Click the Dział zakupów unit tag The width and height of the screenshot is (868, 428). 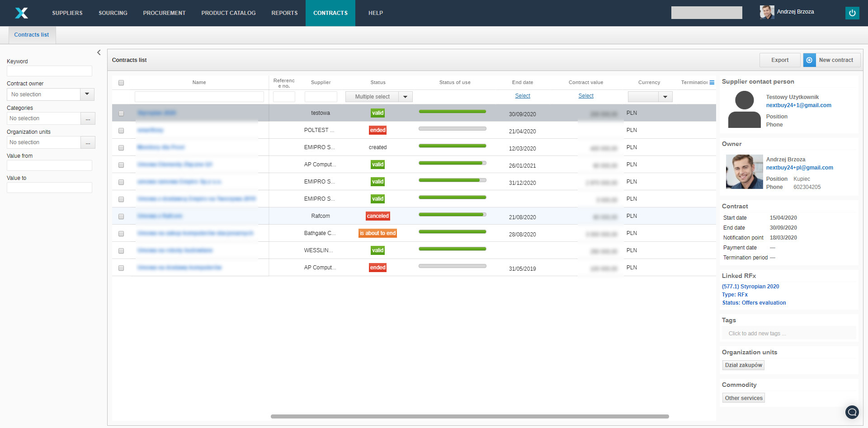coord(744,365)
